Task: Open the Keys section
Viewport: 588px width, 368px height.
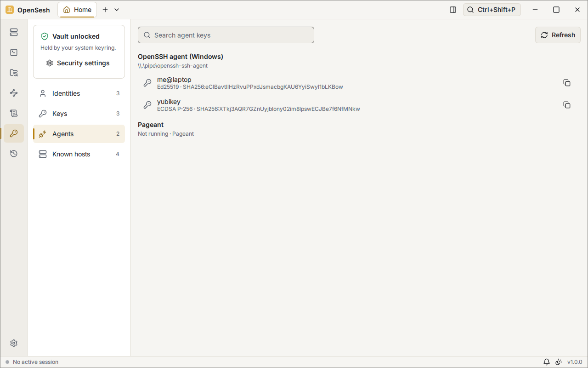Action: click(x=79, y=114)
